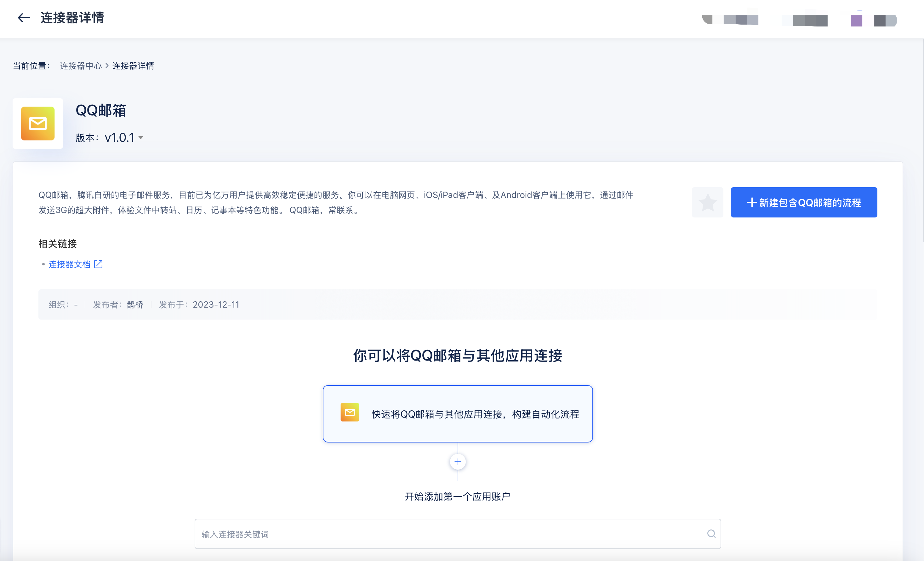This screenshot has height=561, width=924.
Task: Click publisher name 鹊桥
Action: 135,305
